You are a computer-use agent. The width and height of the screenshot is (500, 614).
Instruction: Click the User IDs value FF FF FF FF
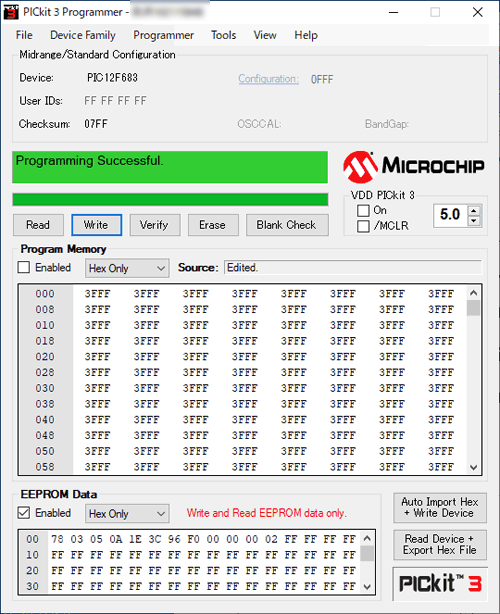[x=115, y=101]
